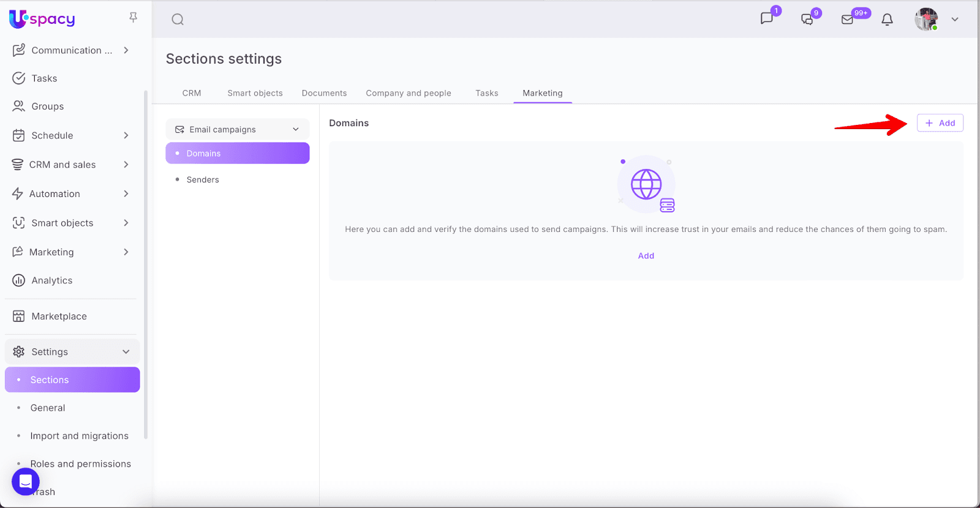
Task: Open the chat messages icon with badge 1
Action: point(767,18)
